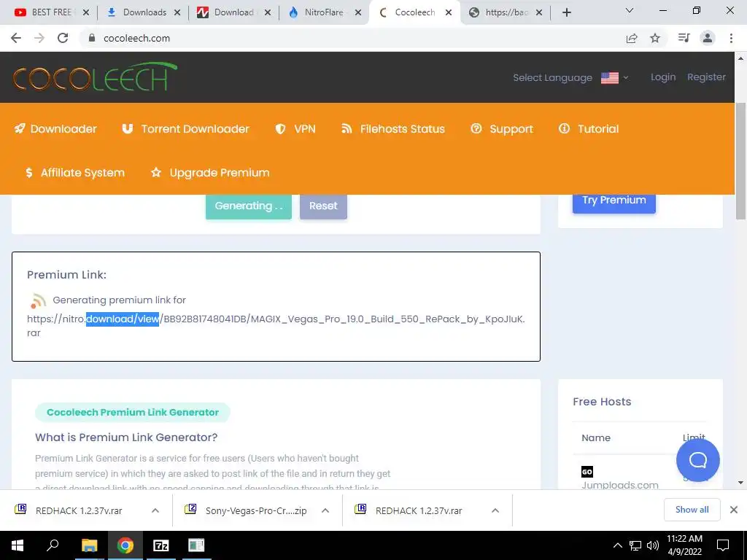747x560 pixels.
Task: Reload the page
Action: (63, 38)
